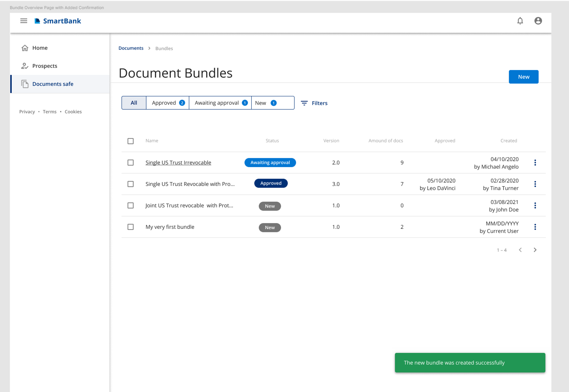This screenshot has height=392, width=569.
Task: Toggle the select-all checkbox in table header
Action: click(130, 141)
